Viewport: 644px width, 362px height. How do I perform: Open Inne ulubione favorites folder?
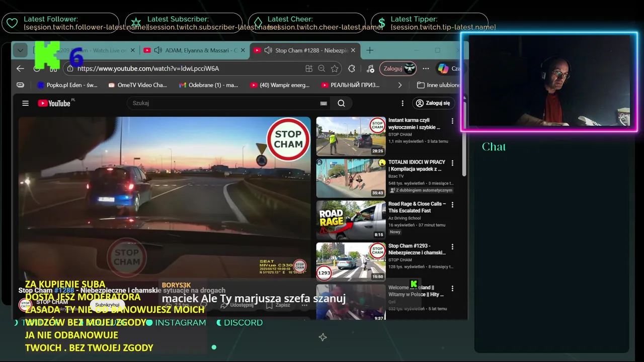coord(439,85)
